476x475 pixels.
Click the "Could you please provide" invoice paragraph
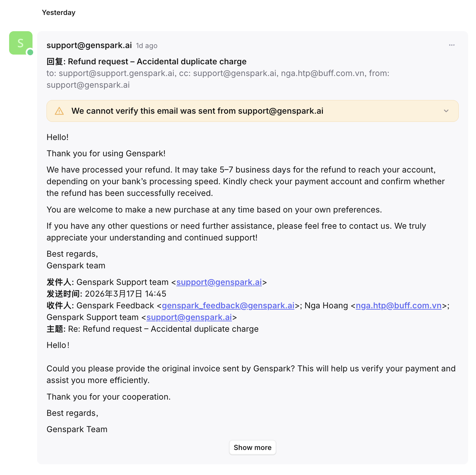pyautogui.click(x=250, y=375)
